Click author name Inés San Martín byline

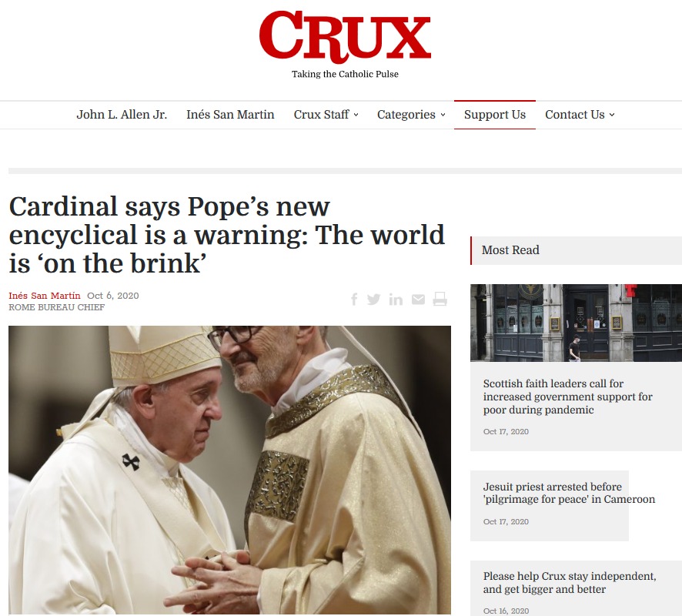point(45,296)
